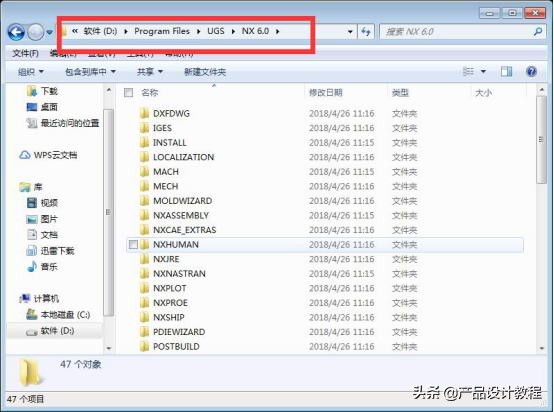The width and height of the screenshot is (554, 412).
Task: Select the POSTBUILD folder name
Action: coord(176,347)
